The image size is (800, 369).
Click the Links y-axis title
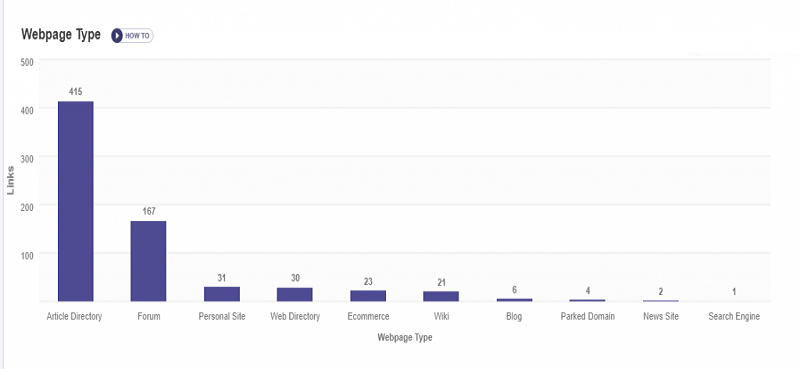11,180
